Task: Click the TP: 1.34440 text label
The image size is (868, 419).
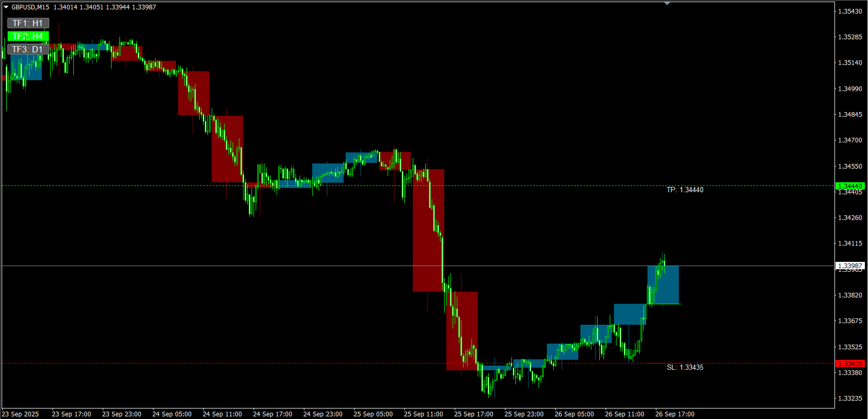Action: coord(685,190)
